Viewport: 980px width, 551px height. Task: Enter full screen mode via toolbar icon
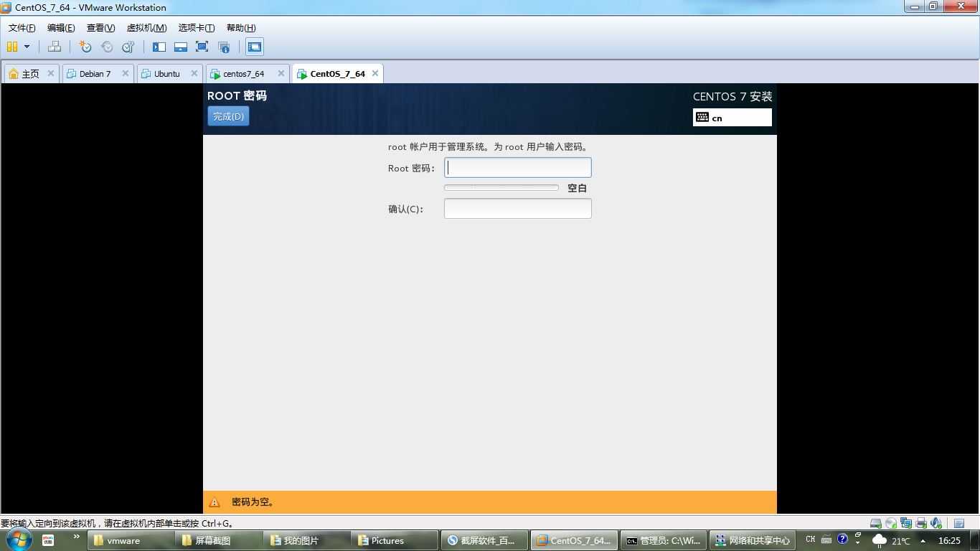click(202, 47)
